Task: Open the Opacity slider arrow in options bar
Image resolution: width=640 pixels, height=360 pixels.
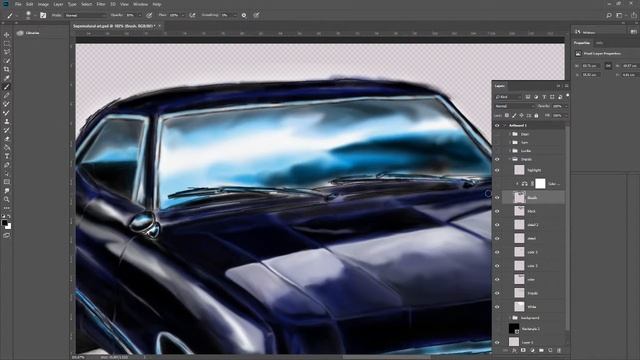Action: click(140, 15)
